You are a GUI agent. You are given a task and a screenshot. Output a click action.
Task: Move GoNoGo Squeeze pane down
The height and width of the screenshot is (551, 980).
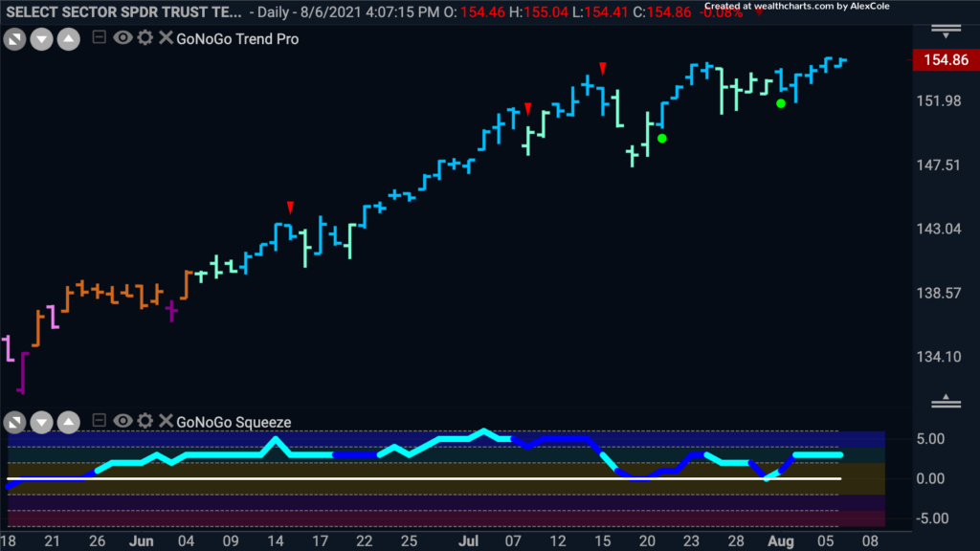click(x=42, y=423)
